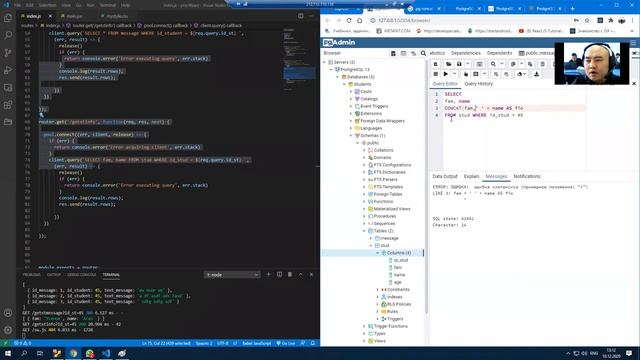
Task: Open Extensions view in VS Code
Action: coord(8,105)
